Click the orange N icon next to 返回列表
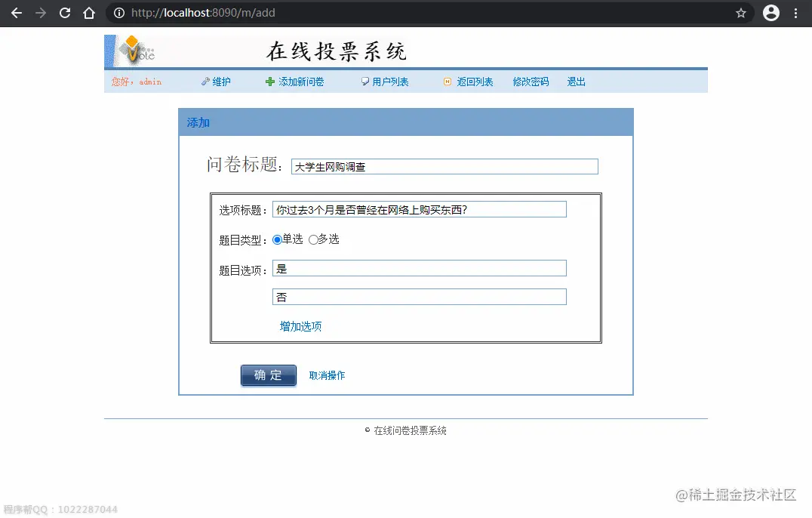812x518 pixels. click(x=446, y=82)
